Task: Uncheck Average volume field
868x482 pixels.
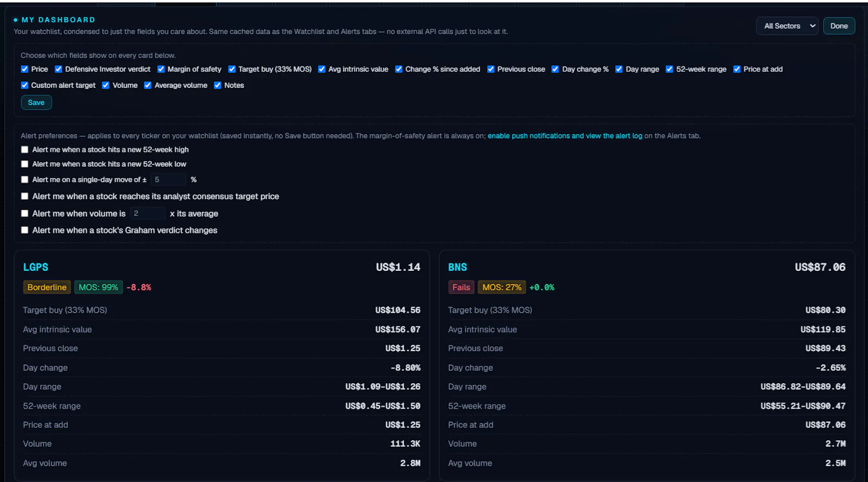Action: (148, 85)
